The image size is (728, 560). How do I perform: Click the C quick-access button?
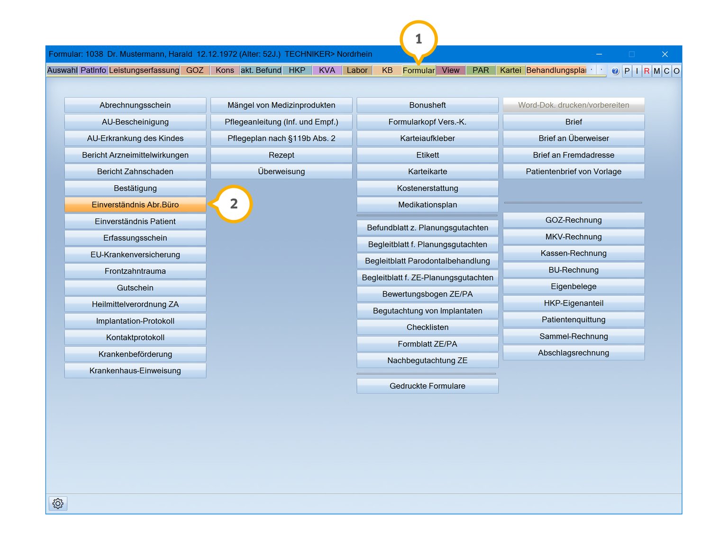pos(666,71)
